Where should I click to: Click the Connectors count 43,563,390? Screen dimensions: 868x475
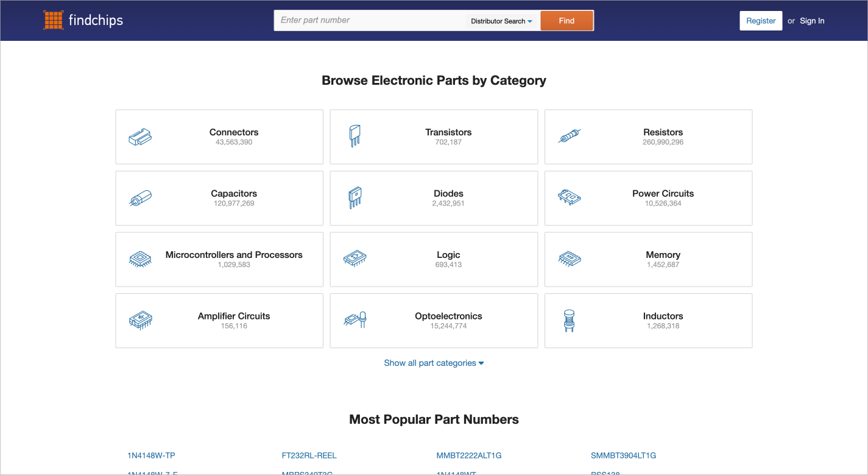[234, 142]
